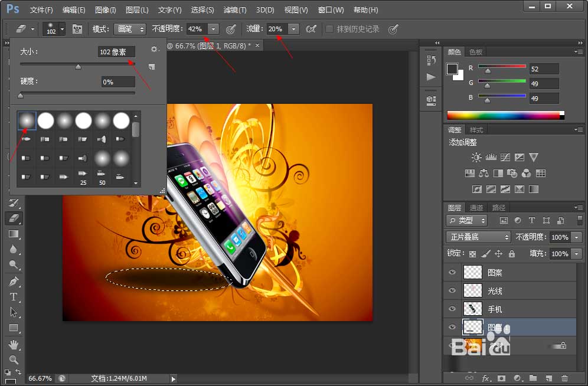This screenshot has width=588, height=386.
Task: Open the 滤镜(T) menu
Action: point(235,10)
